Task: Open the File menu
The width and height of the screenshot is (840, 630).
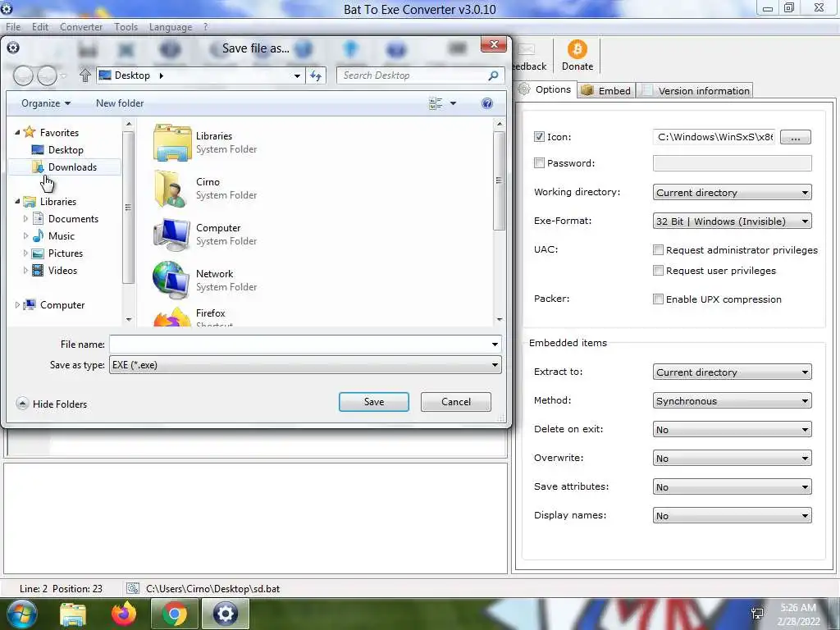Action: [13, 27]
